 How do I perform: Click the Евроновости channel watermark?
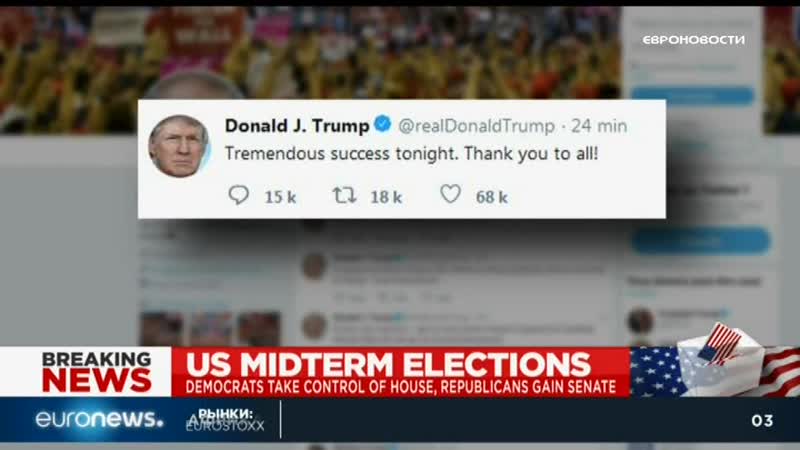click(693, 40)
